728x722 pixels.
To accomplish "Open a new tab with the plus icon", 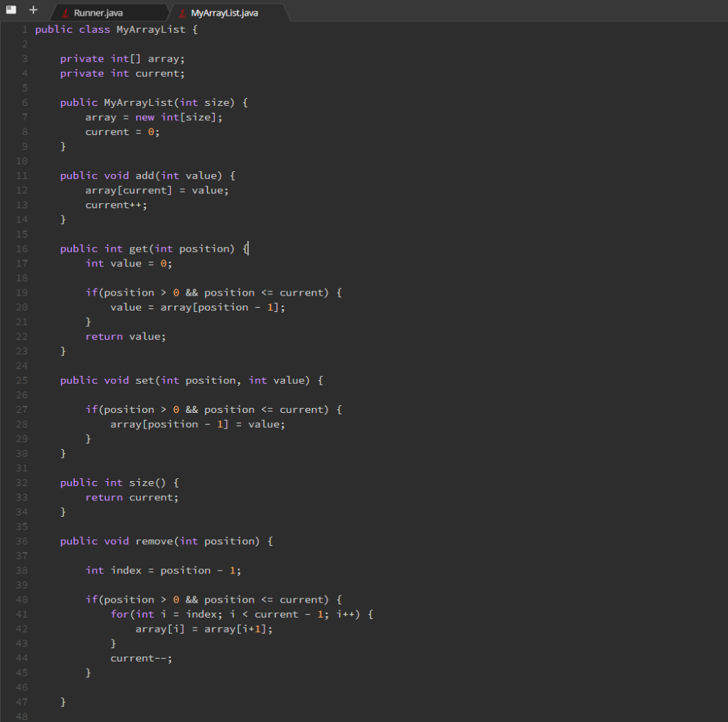I will [x=31, y=9].
